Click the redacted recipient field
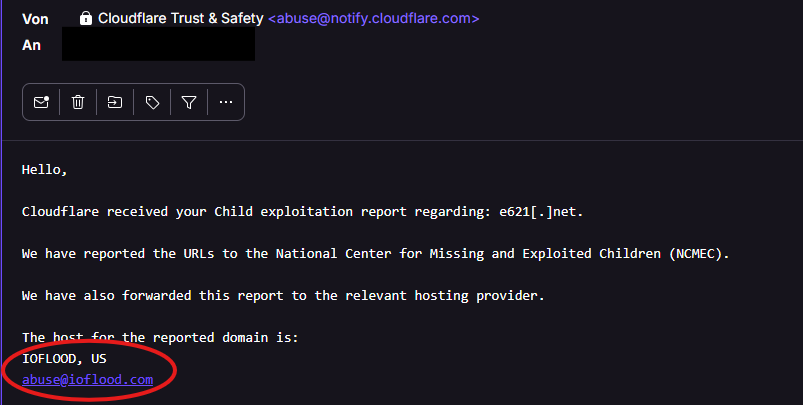Image resolution: width=803 pixels, height=405 pixels. tap(158, 45)
